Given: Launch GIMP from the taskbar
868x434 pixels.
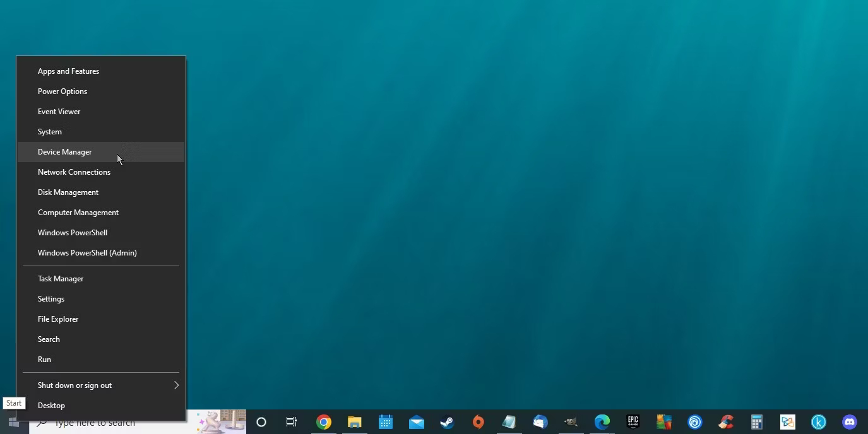Looking at the screenshot, I should pos(571,422).
